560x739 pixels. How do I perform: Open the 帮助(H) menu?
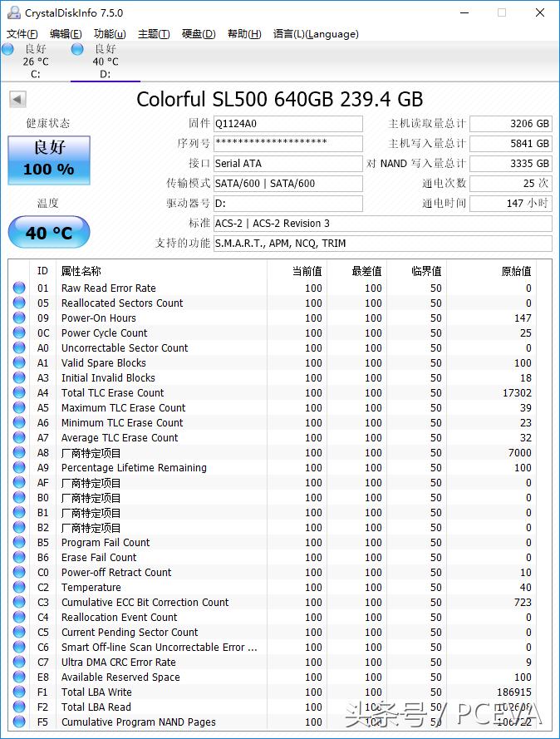pos(244,34)
